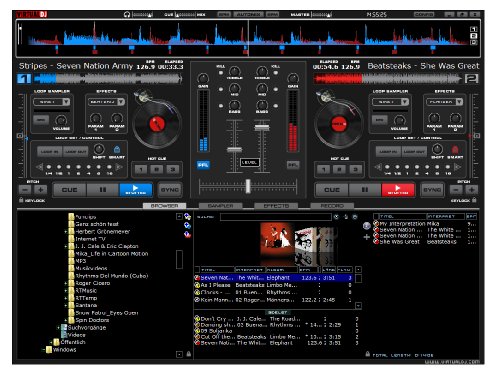Toggle left channel bass Kill button
This screenshot has width=500, height=374.
point(221,106)
